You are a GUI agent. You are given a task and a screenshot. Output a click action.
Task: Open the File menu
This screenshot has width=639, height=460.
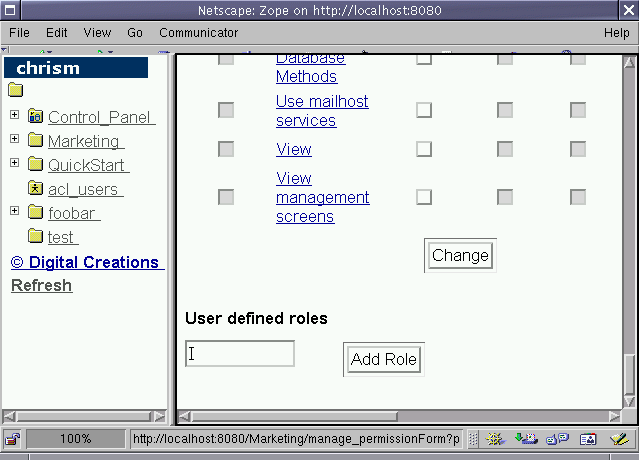click(19, 33)
